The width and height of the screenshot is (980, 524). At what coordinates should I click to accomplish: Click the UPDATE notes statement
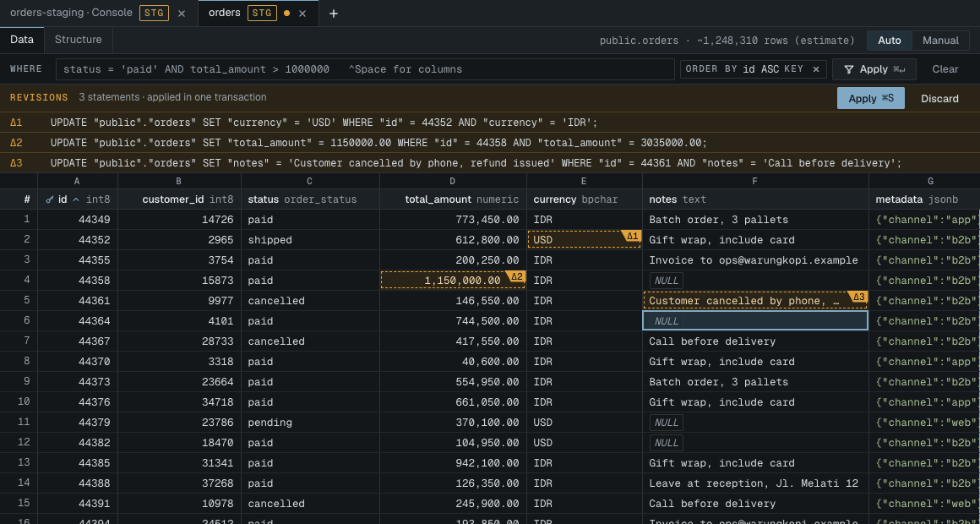(x=476, y=163)
